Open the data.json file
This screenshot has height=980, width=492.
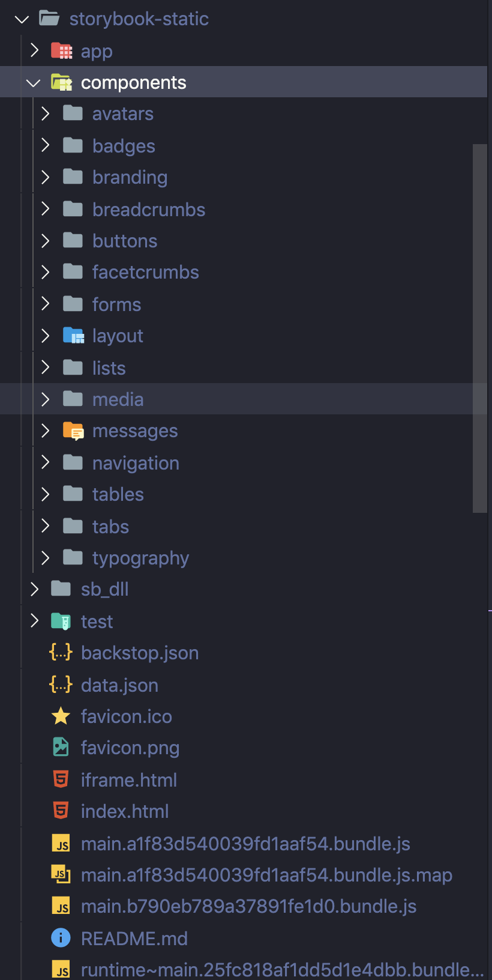coord(119,685)
